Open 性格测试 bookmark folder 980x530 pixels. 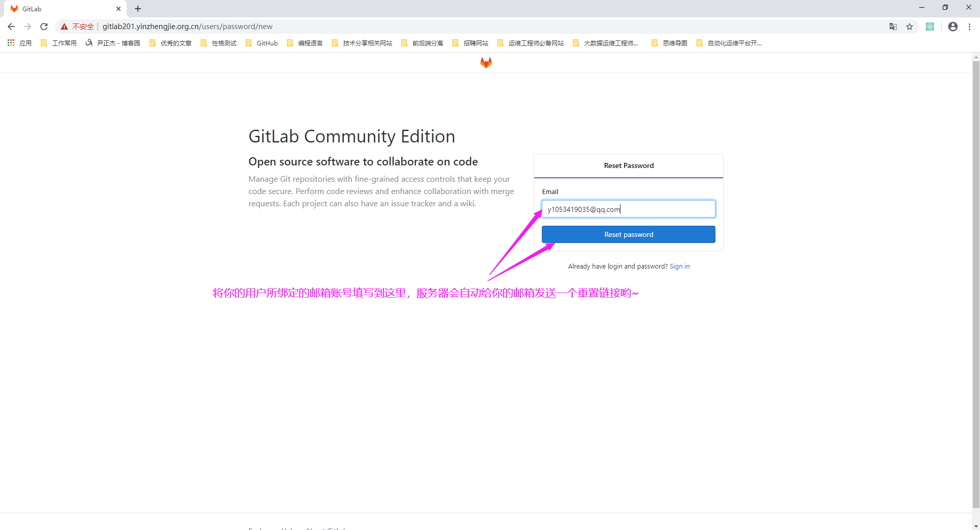[x=219, y=43]
